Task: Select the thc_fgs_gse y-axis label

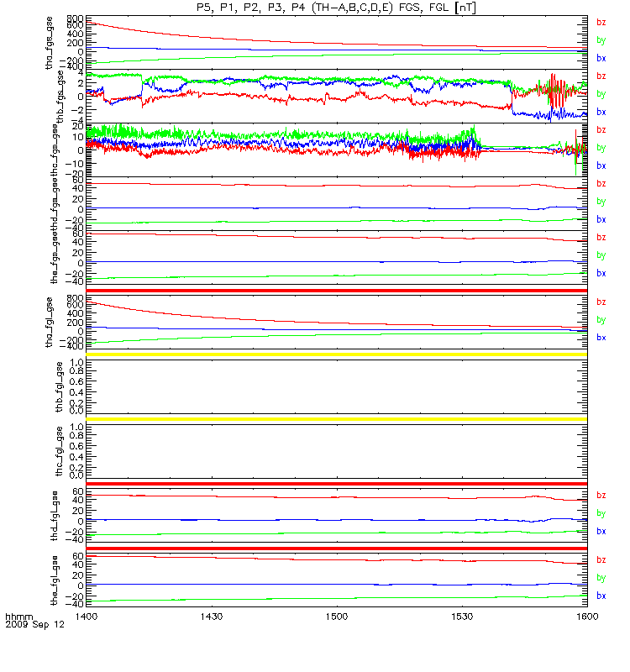Action: (x=55, y=150)
